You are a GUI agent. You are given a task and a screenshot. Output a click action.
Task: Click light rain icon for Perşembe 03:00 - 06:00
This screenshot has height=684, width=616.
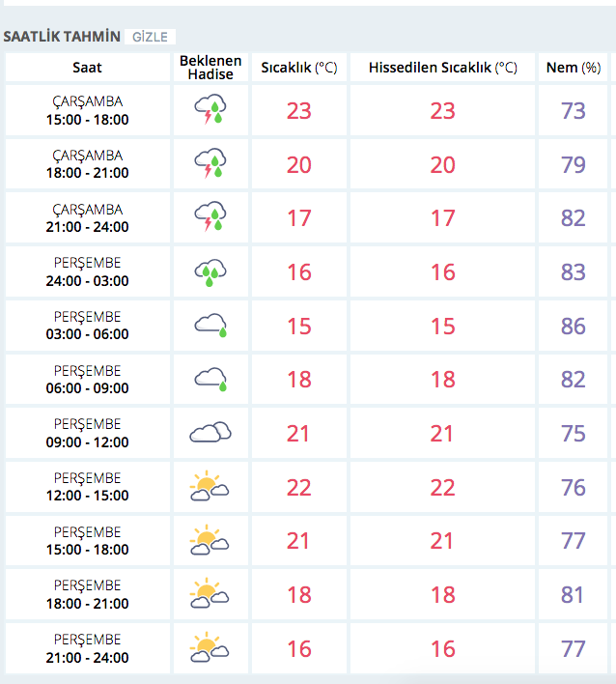tap(210, 326)
